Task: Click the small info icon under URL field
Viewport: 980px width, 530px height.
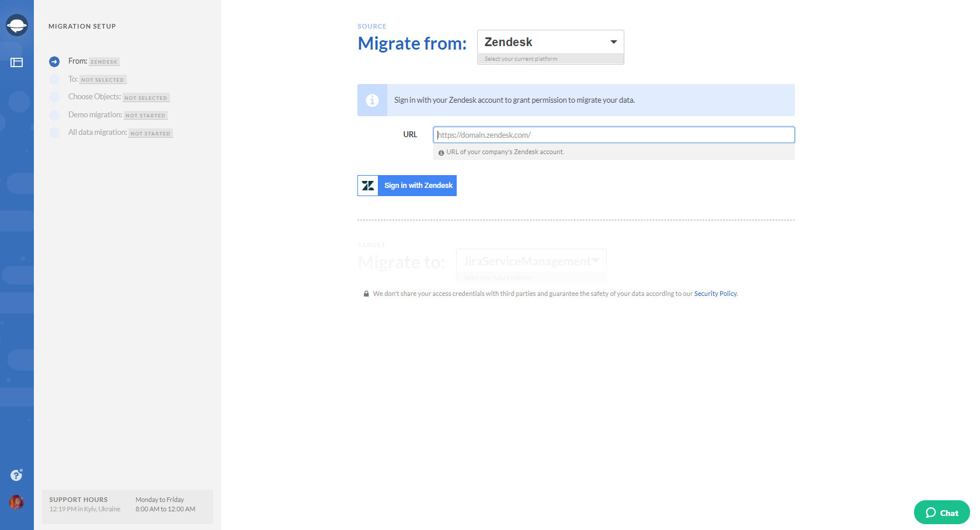Action: click(x=441, y=152)
